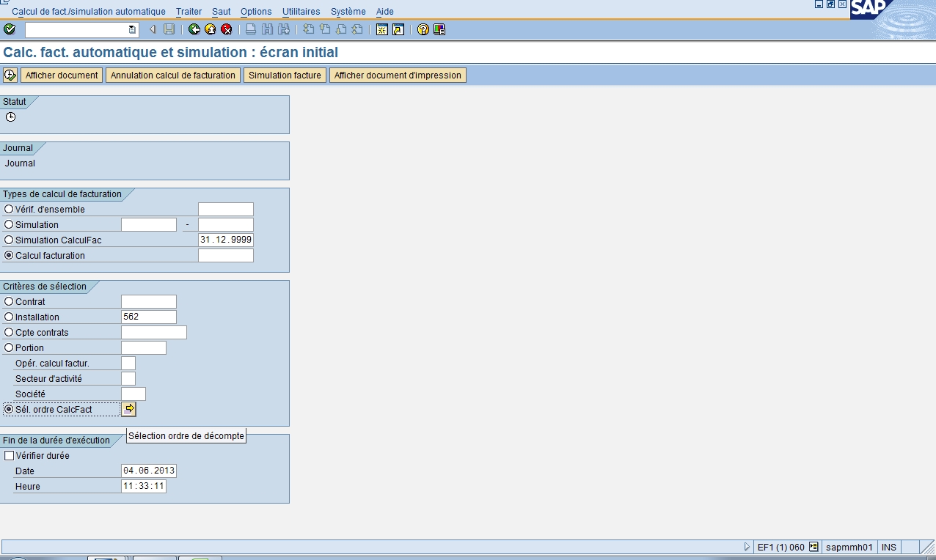The height and width of the screenshot is (560, 936).
Task: Click the Create new session icon
Action: (382, 29)
